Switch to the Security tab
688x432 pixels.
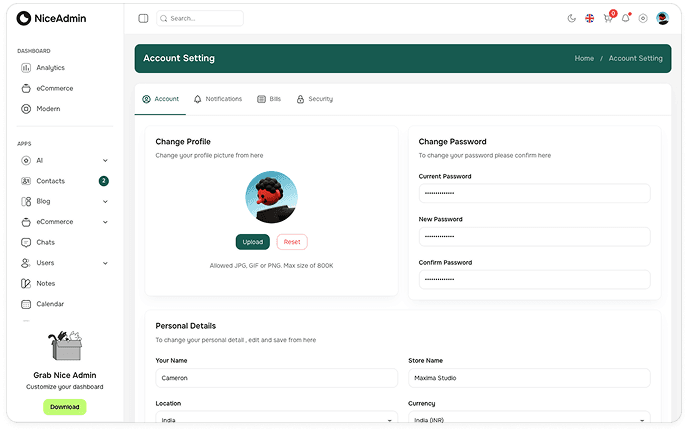[x=315, y=99]
